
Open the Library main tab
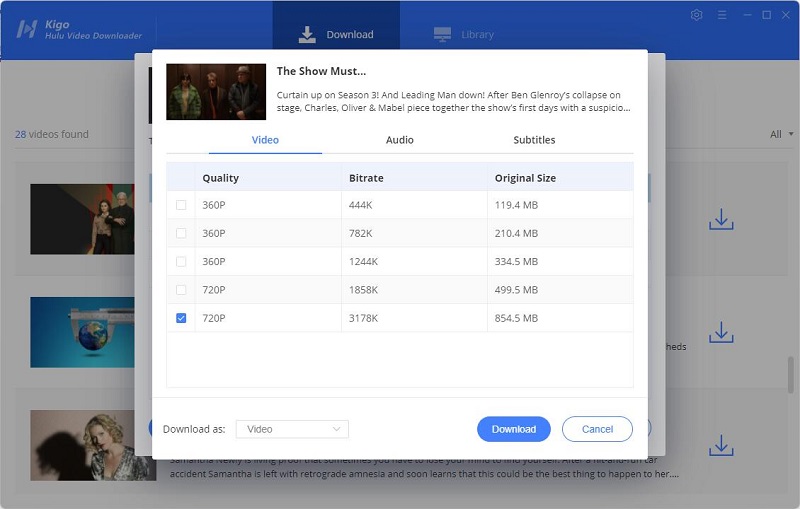[464, 34]
